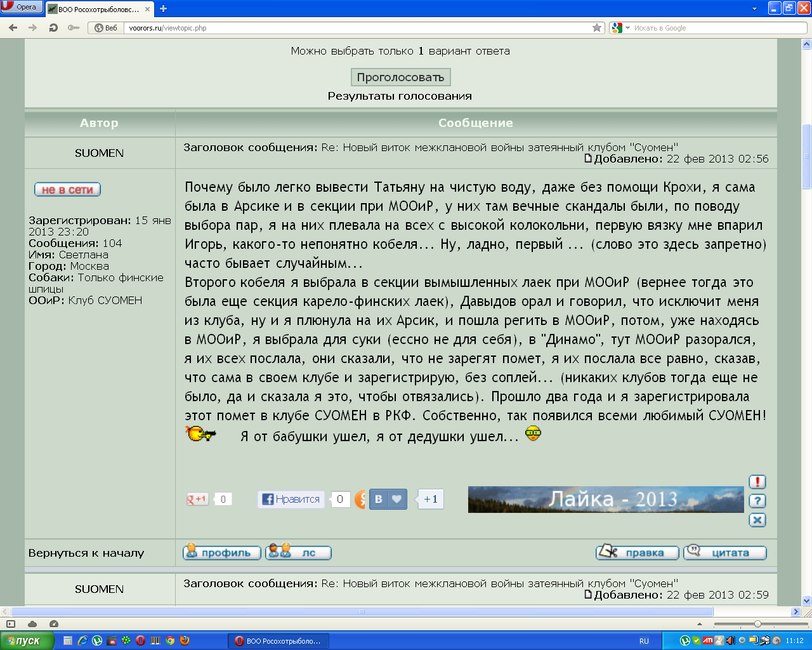Open the closed tabs list arrow
The width and height of the screenshot is (812, 650).
tap(754, 9)
